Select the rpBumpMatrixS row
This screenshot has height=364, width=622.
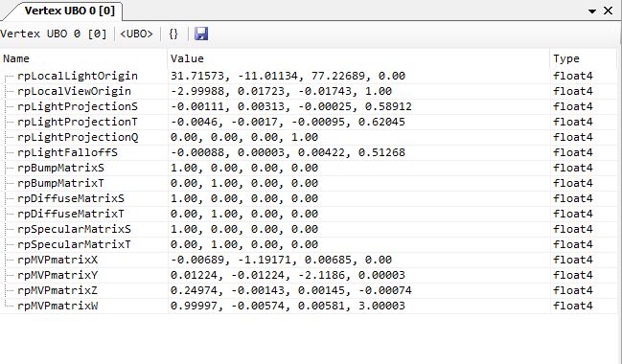point(309,168)
